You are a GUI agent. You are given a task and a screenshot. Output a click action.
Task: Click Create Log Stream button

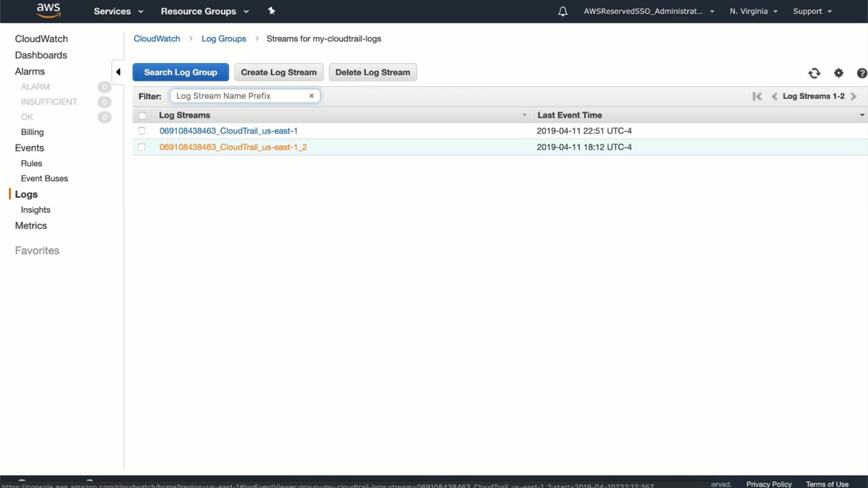[x=279, y=73]
